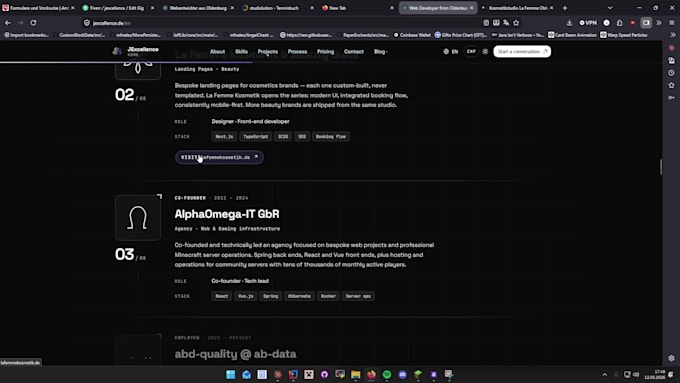This screenshot has height=383, width=680.
Task: Go to the Pricing section
Action: coord(325,52)
